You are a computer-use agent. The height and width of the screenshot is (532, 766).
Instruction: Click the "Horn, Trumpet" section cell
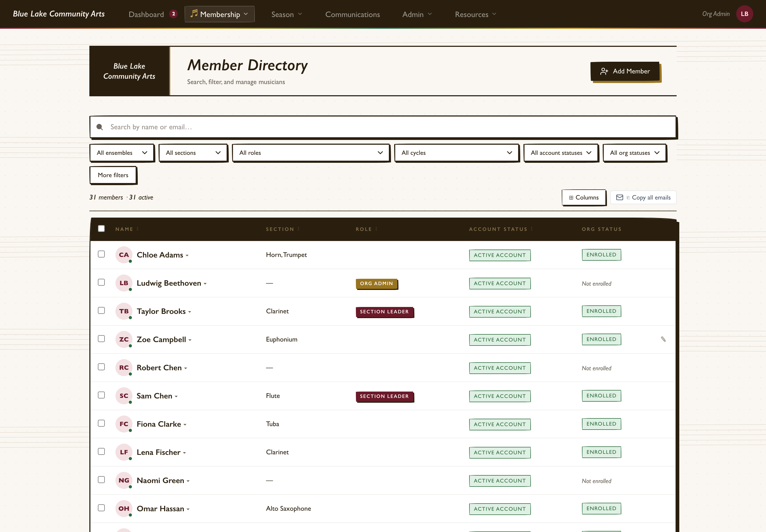pos(286,255)
